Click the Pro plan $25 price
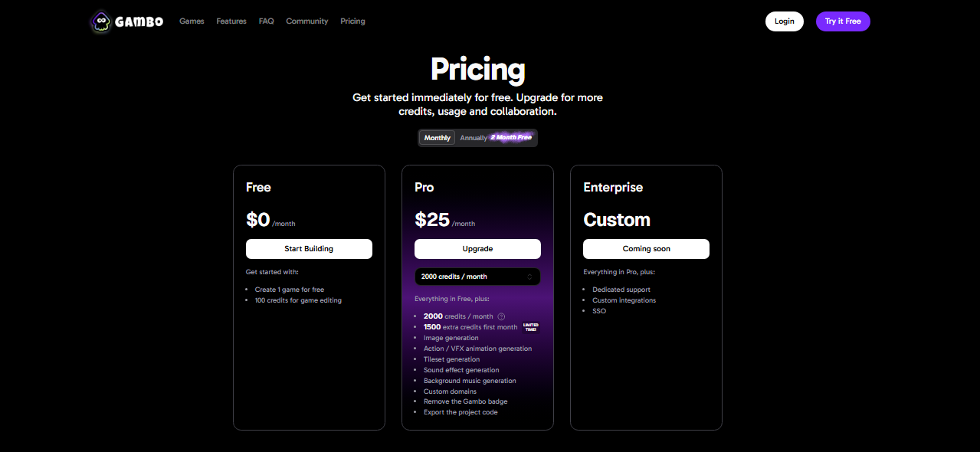The image size is (980, 452). point(432,220)
